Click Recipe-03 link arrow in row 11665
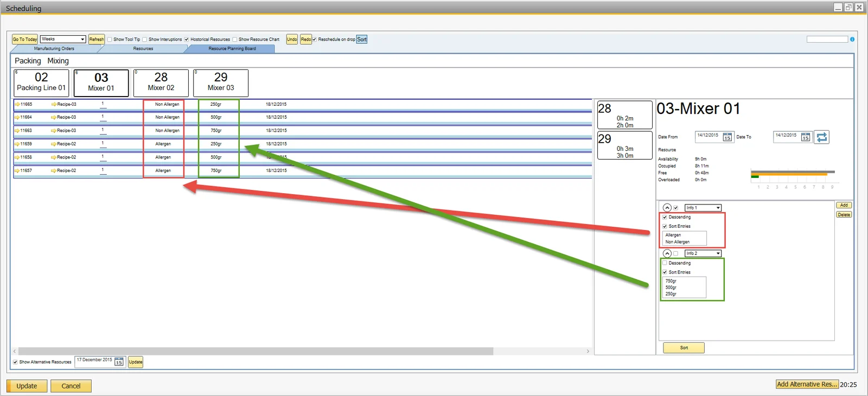This screenshot has height=396, width=868. [54, 104]
